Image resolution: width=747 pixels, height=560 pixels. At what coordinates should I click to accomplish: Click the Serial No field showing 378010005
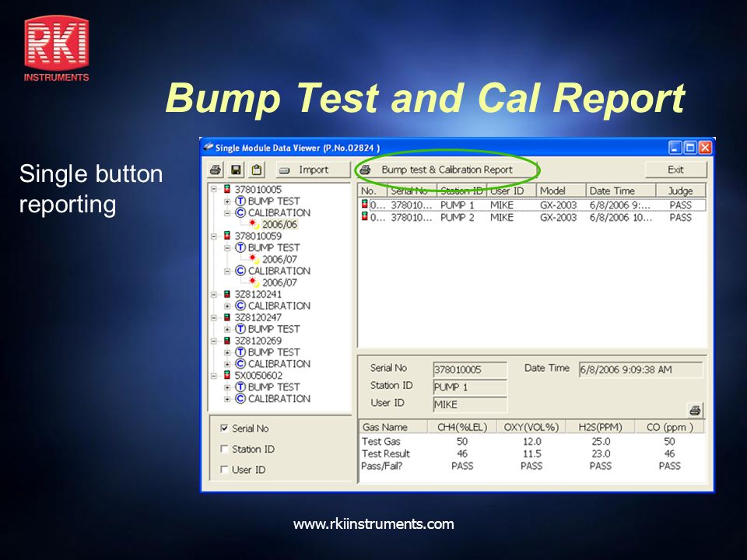(x=470, y=369)
